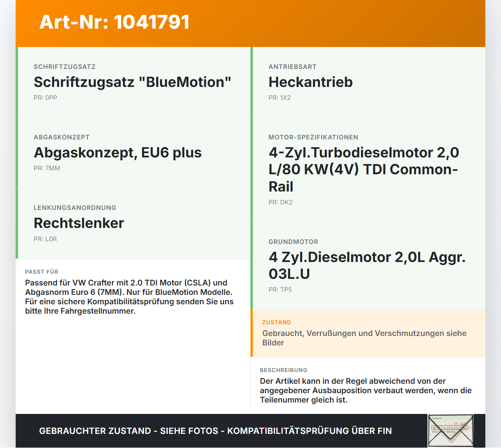Click the Art-Nr: 1041791 heading
This screenshot has width=501, height=448.
[x=114, y=22]
